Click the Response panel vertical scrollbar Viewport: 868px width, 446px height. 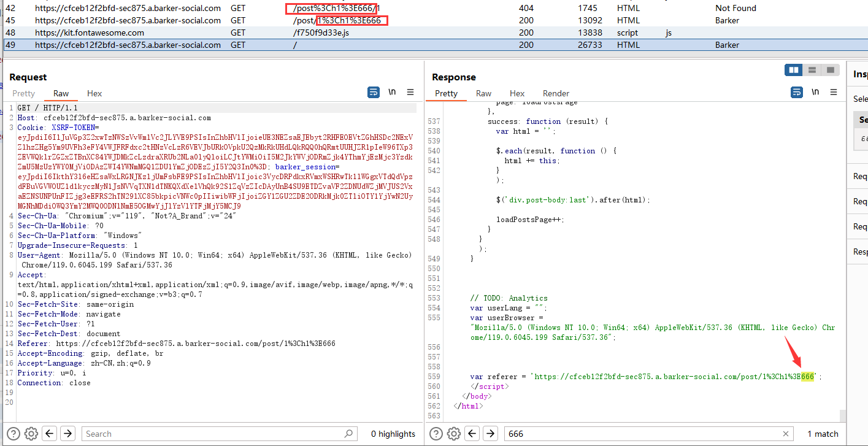point(843,415)
